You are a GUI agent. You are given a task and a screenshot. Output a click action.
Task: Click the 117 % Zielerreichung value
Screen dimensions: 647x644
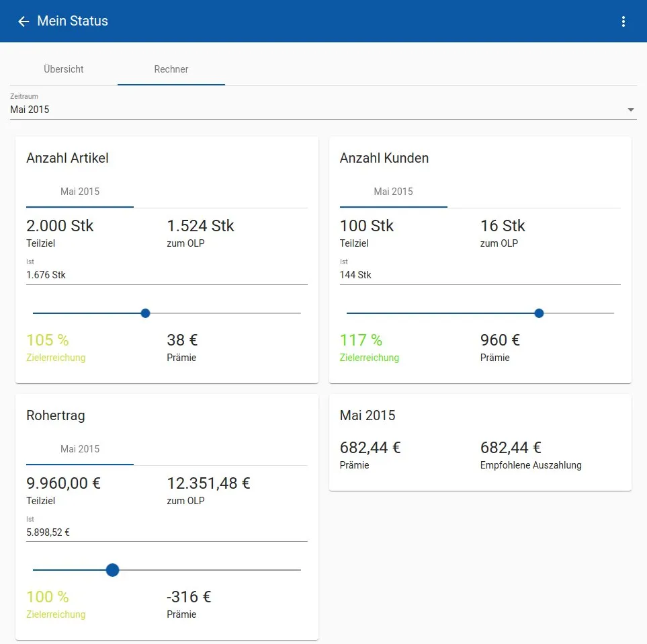[361, 340]
